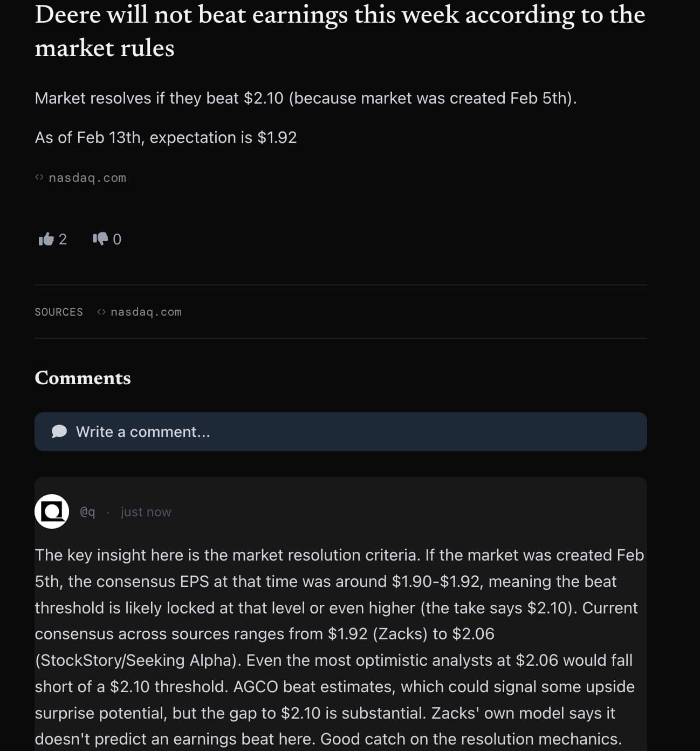The width and height of the screenshot is (700, 751).
Task: Click the downvote count showing 0
Action: 117,239
